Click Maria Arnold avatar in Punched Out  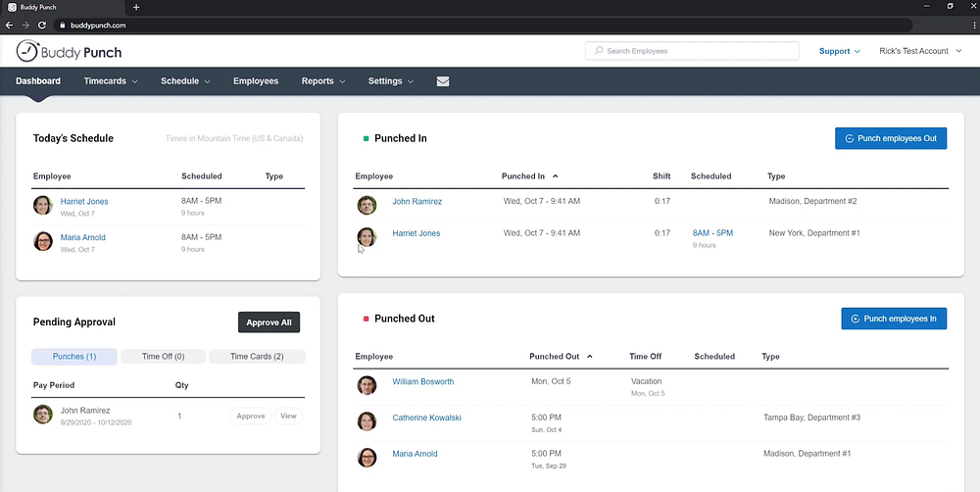click(367, 458)
